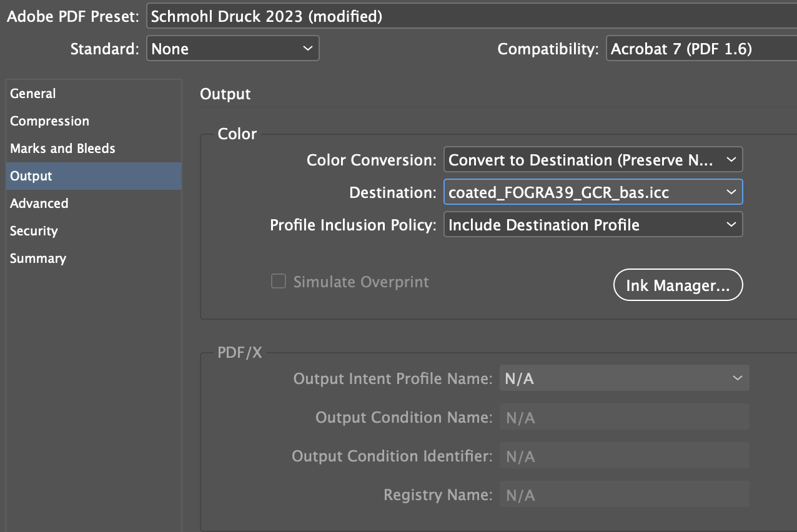Click the Color Conversion chevron icon
797x532 pixels.
click(731, 159)
